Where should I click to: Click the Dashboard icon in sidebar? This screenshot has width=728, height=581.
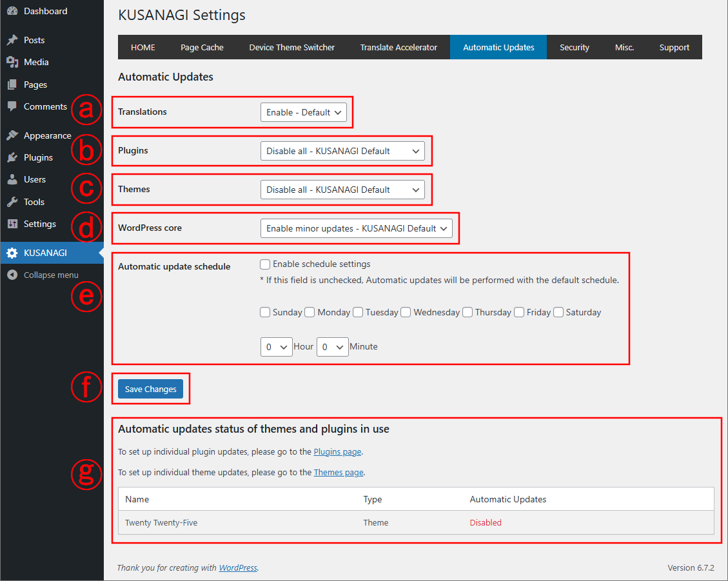click(12, 11)
